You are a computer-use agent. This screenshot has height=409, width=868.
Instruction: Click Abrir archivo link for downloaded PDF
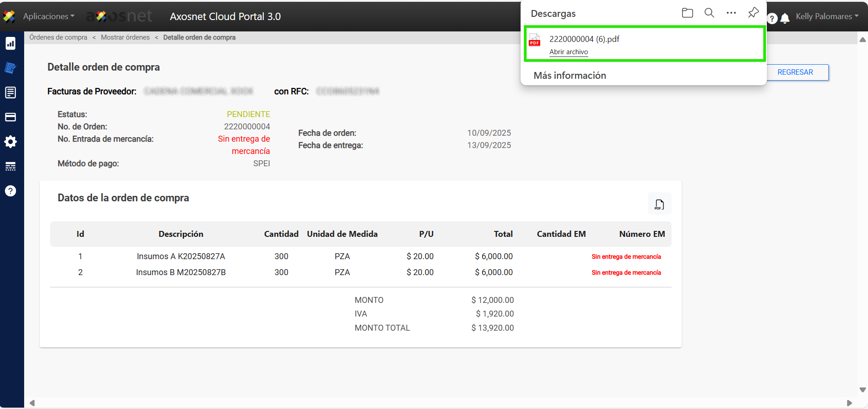tap(568, 52)
